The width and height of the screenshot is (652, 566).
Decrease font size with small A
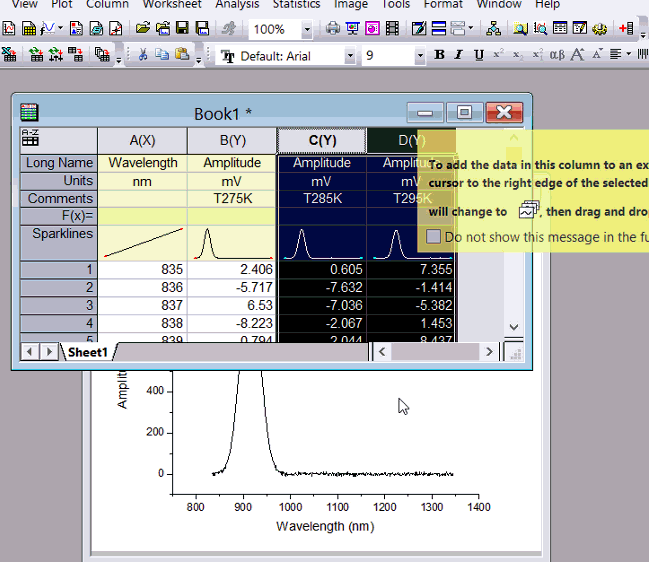pyautogui.click(x=597, y=54)
